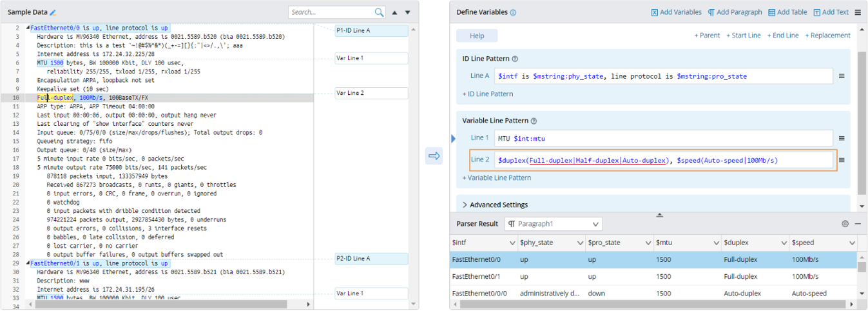Image resolution: width=868 pixels, height=311 pixels.
Task: Minimize the Parser Result panel
Action: click(858, 224)
